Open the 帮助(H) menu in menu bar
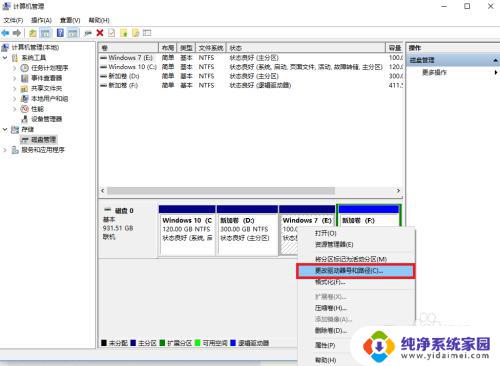The height and width of the screenshot is (366, 500). [x=99, y=20]
